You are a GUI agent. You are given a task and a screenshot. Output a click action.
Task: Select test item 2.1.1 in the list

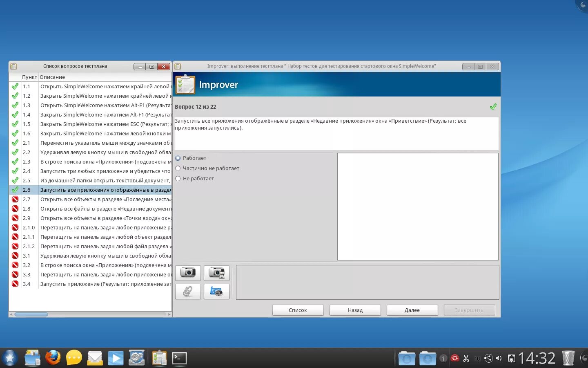coord(90,237)
